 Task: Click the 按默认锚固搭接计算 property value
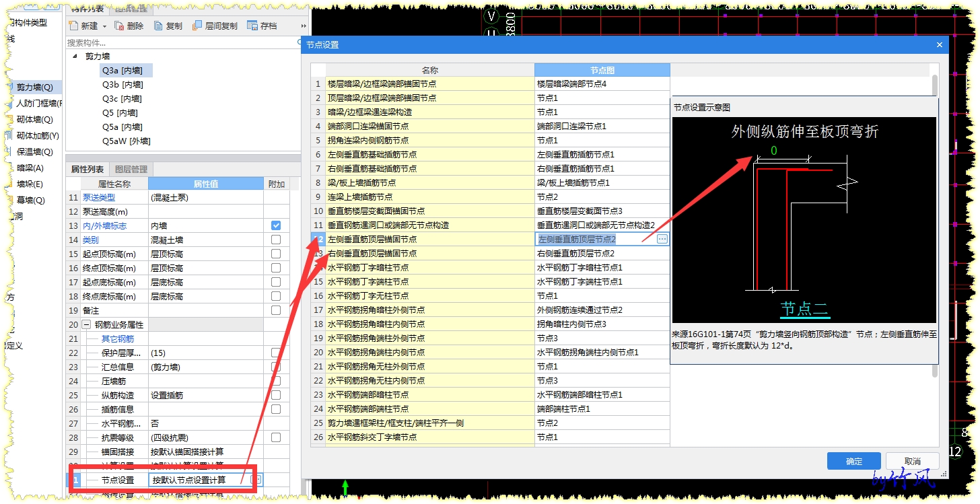pos(206,452)
